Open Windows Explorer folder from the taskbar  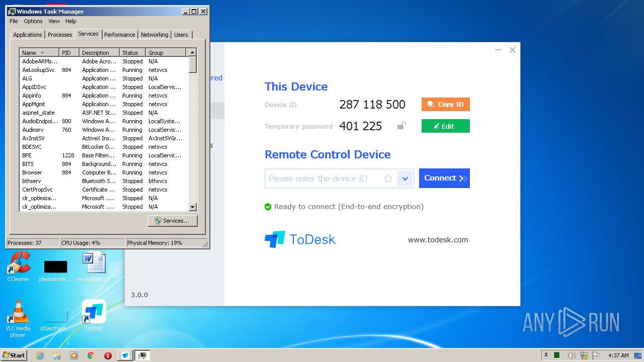57,355
